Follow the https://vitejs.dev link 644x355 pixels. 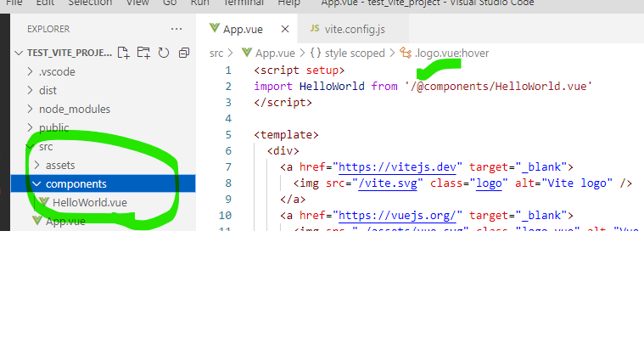[397, 166]
